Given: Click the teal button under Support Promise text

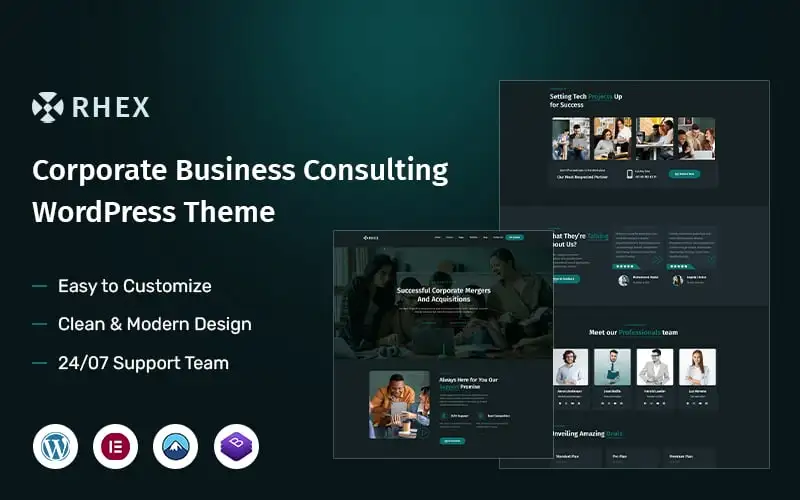Looking at the screenshot, I should [452, 441].
